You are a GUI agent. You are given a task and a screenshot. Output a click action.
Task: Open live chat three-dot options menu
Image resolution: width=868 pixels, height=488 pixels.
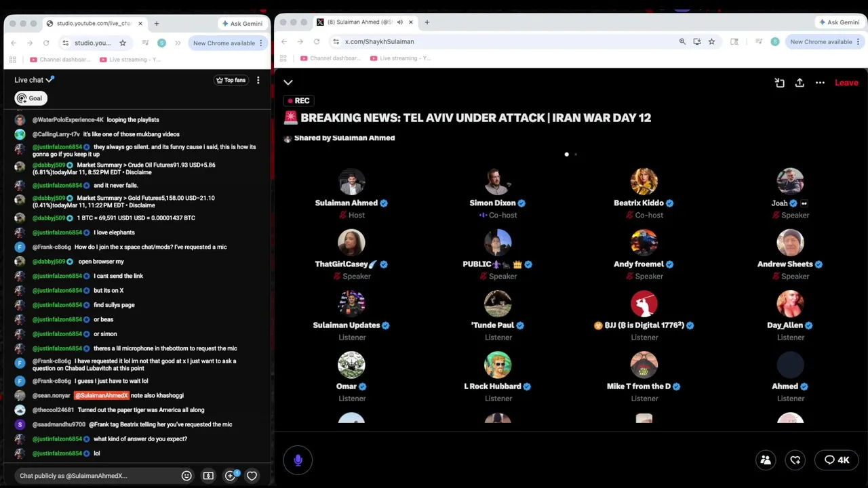click(258, 80)
